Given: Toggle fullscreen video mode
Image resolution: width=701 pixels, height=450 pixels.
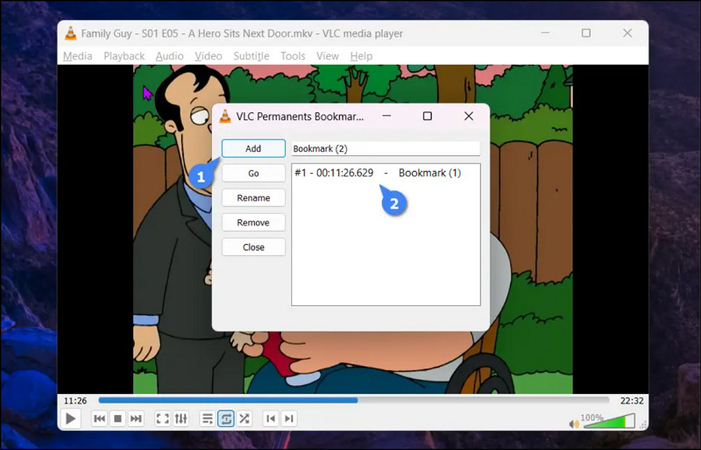Looking at the screenshot, I should pyautogui.click(x=162, y=419).
